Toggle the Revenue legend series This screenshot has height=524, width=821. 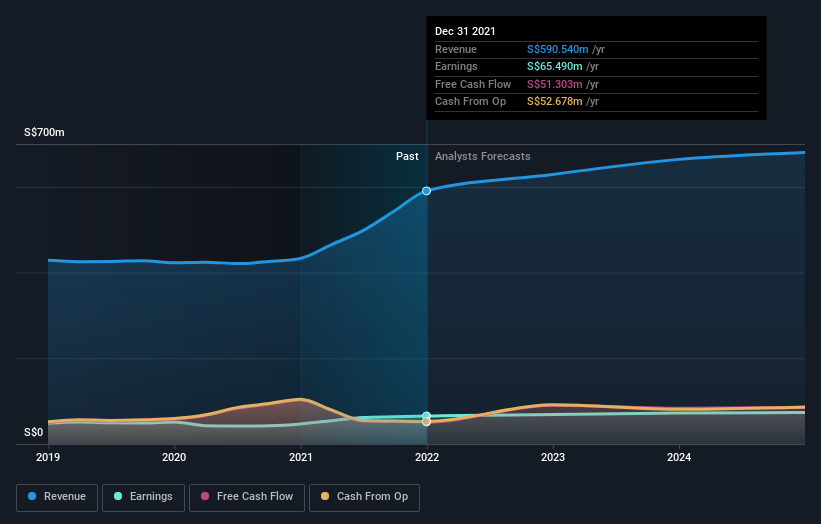(57, 497)
